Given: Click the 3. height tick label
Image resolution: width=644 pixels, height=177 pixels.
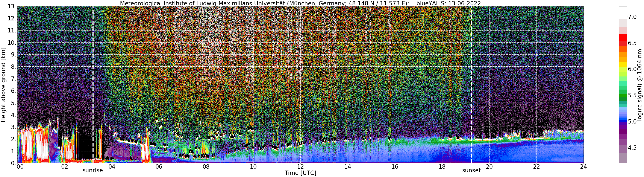Looking at the screenshot, I should (14, 127).
